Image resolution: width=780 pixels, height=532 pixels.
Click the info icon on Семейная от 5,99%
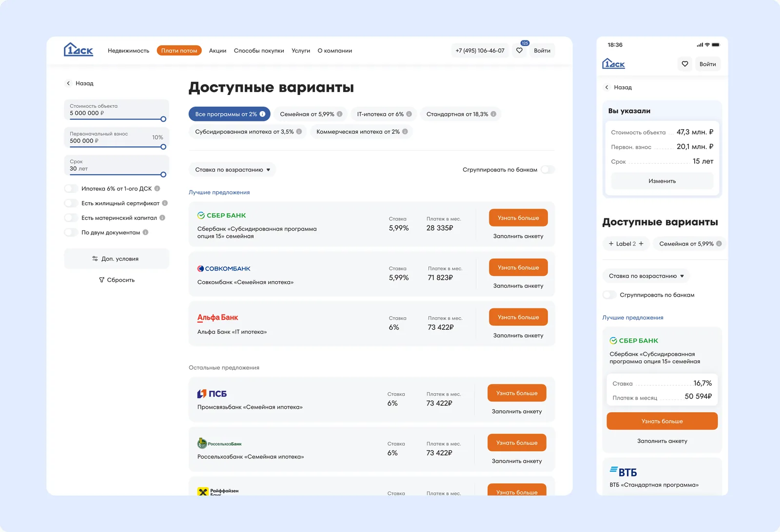click(x=340, y=114)
